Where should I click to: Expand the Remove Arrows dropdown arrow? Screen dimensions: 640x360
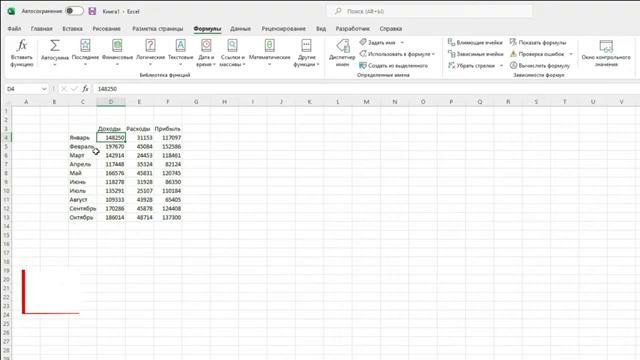click(x=501, y=65)
